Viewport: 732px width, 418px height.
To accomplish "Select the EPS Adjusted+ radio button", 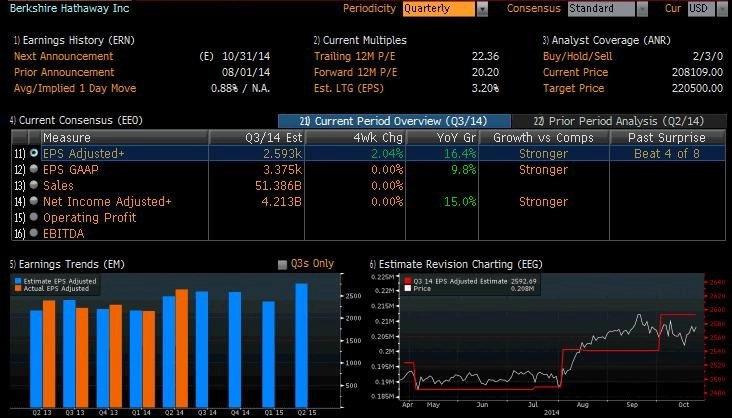I will [34, 153].
